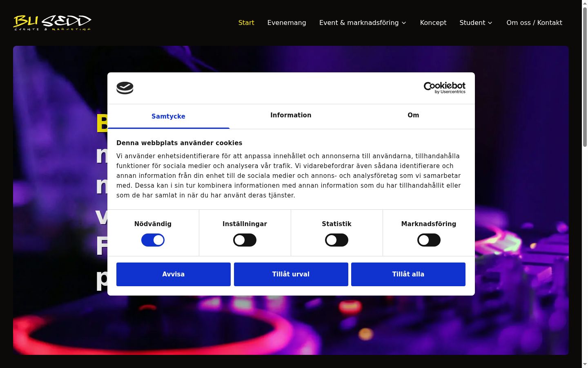Viewport: 588px width, 368px height.
Task: Toggle the Nödvändig cookies switch
Action: [x=153, y=240]
